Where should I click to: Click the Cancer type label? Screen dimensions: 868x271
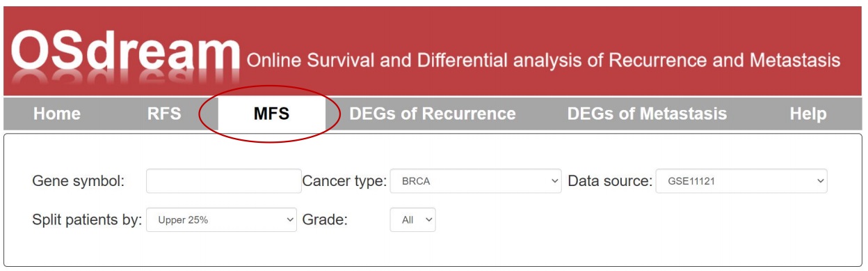click(344, 181)
